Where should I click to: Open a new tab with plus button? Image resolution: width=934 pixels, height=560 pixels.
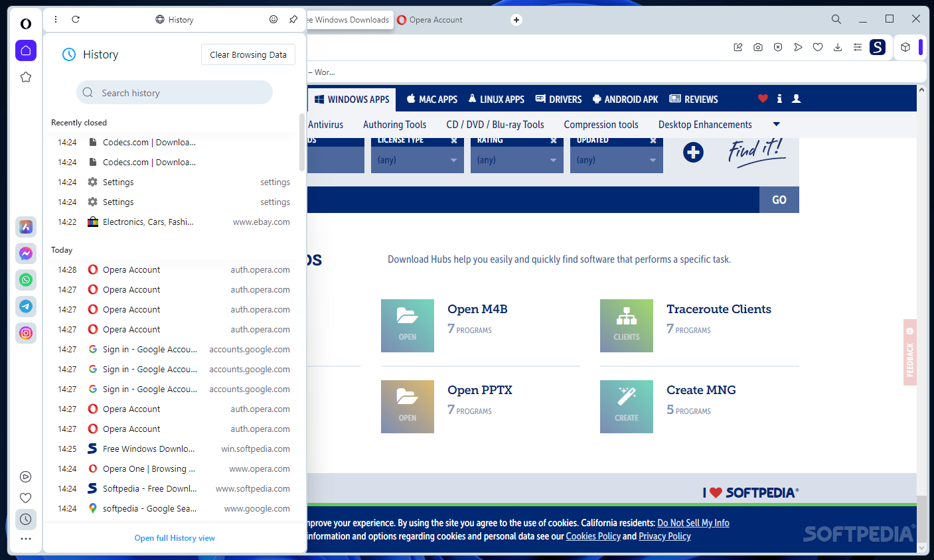(516, 20)
